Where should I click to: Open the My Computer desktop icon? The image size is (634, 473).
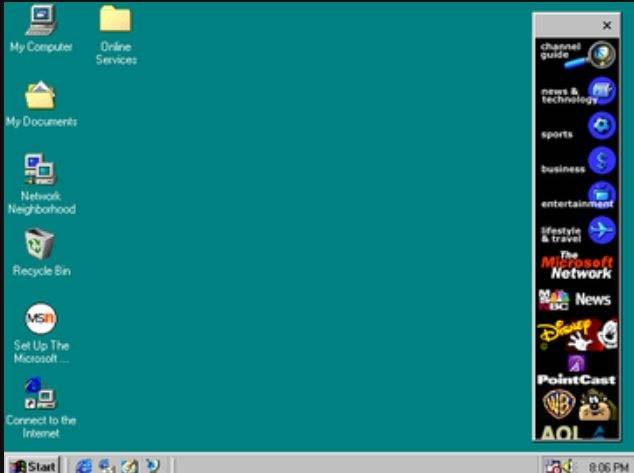click(x=40, y=20)
